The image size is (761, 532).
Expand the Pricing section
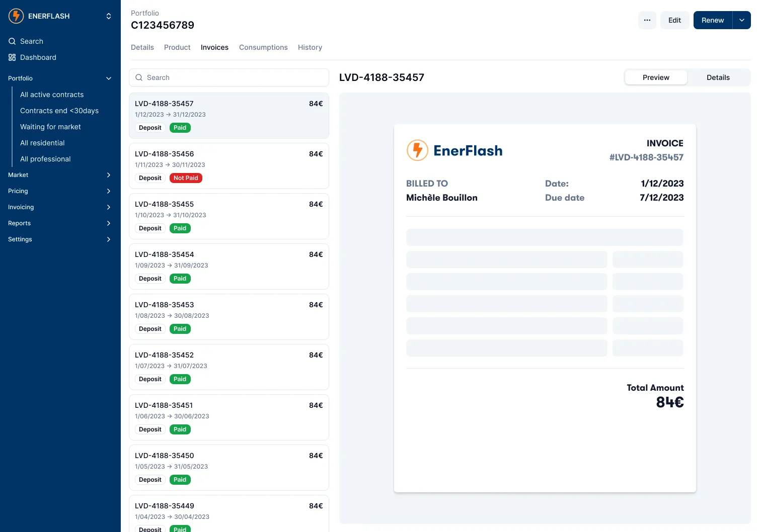(109, 191)
